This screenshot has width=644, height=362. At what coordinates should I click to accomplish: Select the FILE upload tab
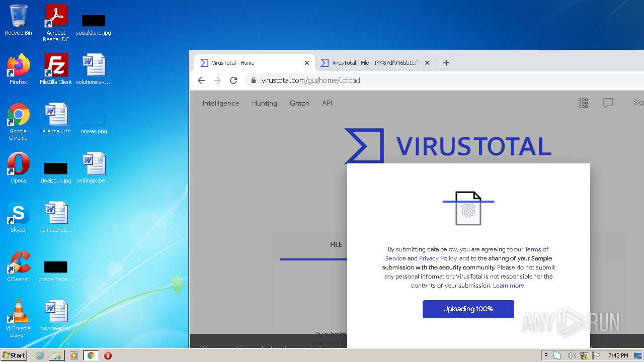pos(336,244)
